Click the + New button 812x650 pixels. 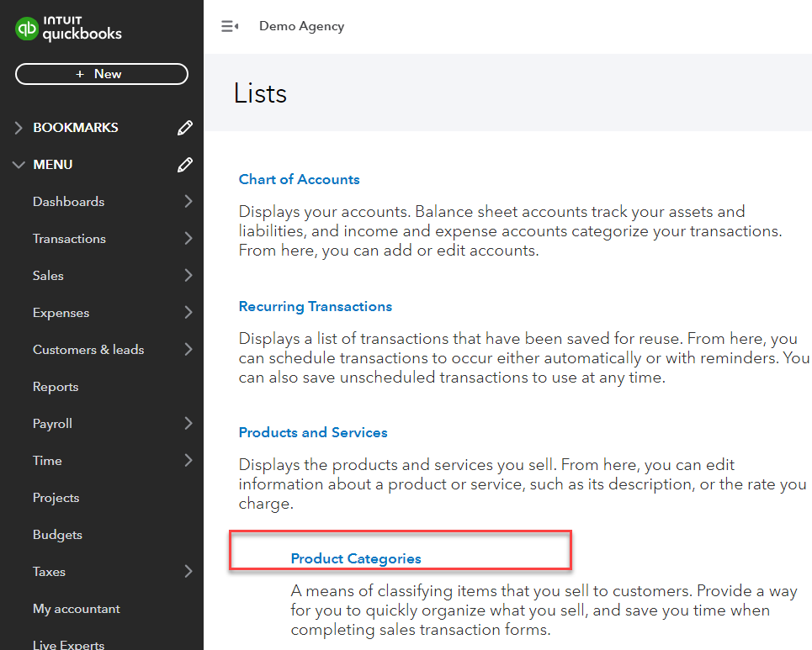tap(101, 74)
